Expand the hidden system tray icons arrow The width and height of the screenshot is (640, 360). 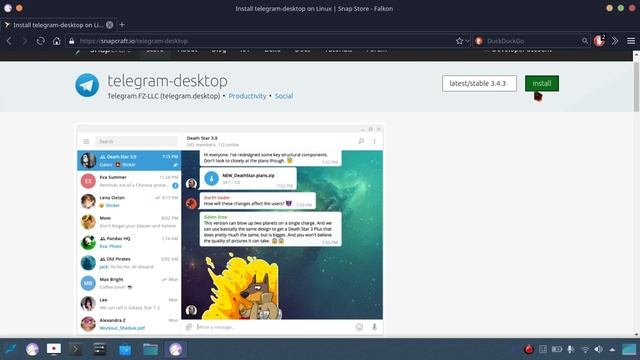pyautogui.click(x=612, y=349)
